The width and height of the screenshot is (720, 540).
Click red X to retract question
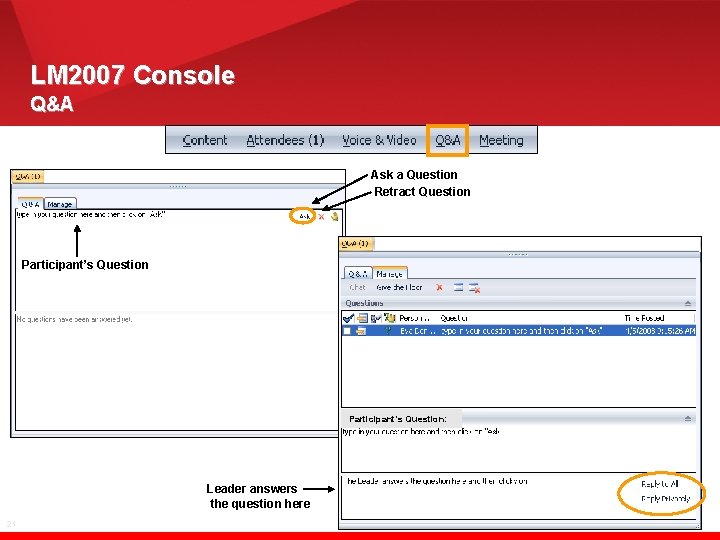[x=321, y=217]
